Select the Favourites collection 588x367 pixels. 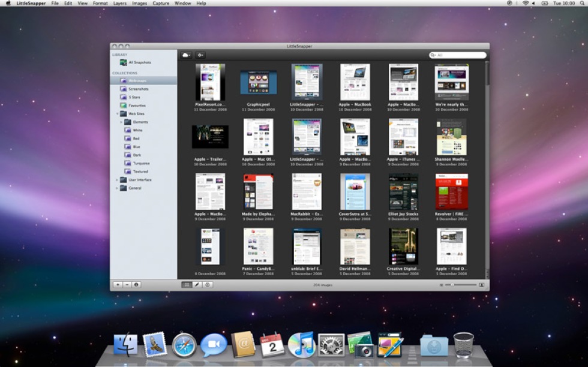click(x=143, y=106)
